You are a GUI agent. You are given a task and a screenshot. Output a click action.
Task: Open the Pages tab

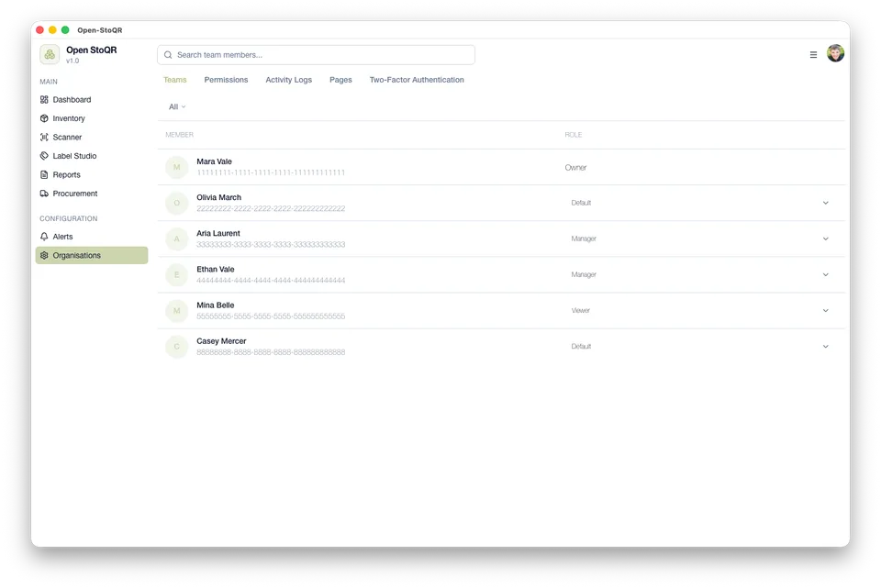coord(340,80)
